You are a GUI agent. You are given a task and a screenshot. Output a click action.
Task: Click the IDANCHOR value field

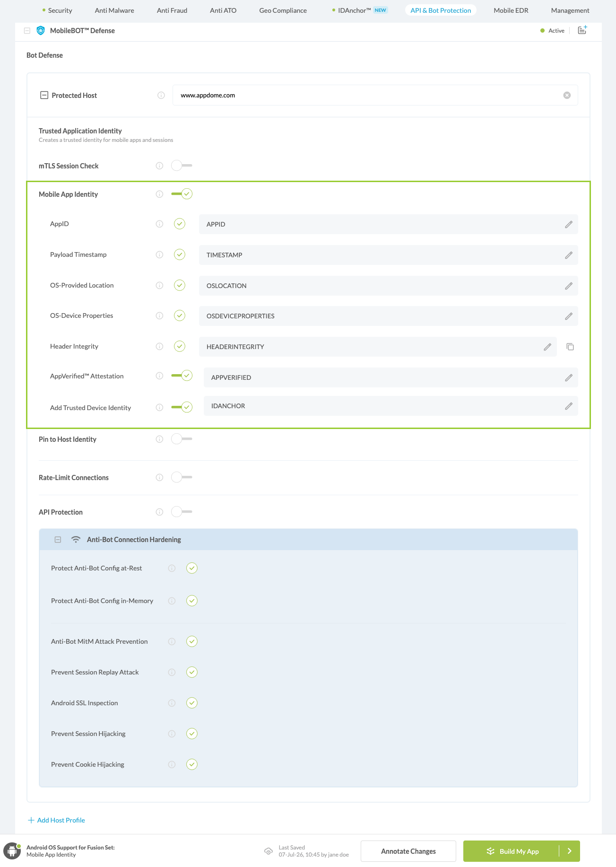pyautogui.click(x=390, y=406)
